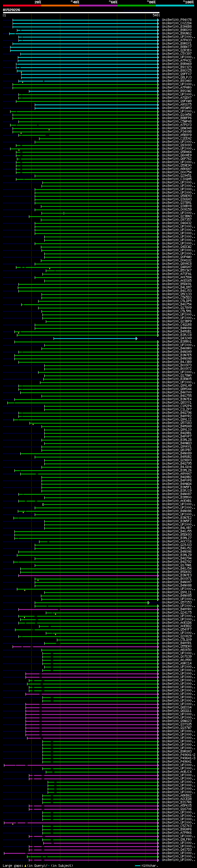197x868 pixels.
Task: Click the cyan ~100% identity legend segment
Action: tap(175, 6)
